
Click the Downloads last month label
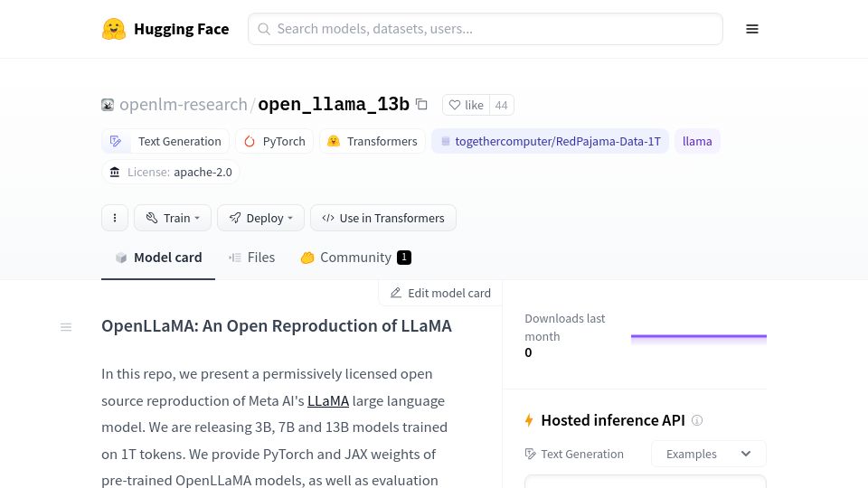564,327
